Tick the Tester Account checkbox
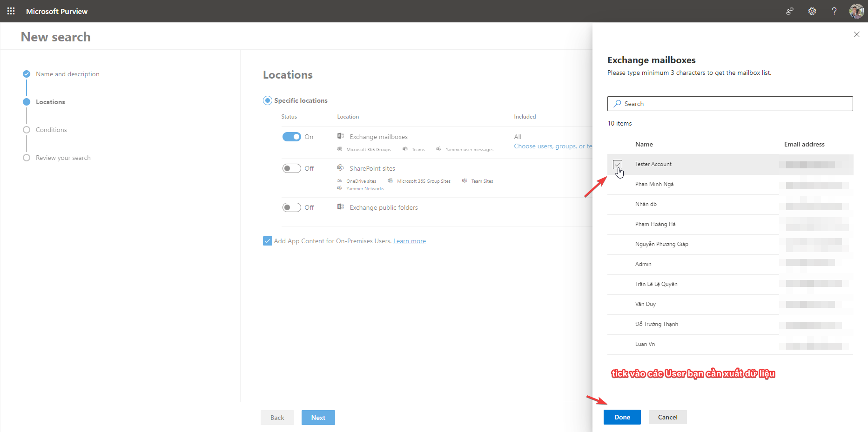 618,164
